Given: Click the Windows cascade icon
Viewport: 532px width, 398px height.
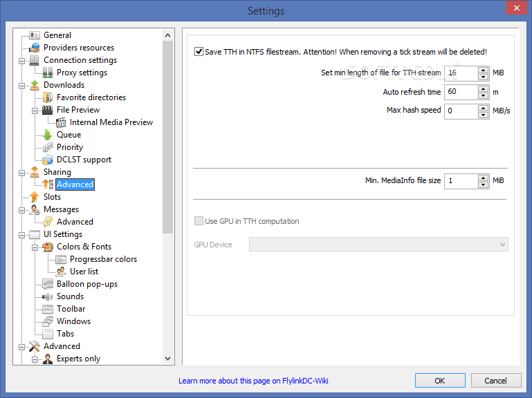Looking at the screenshot, I should (48, 321).
